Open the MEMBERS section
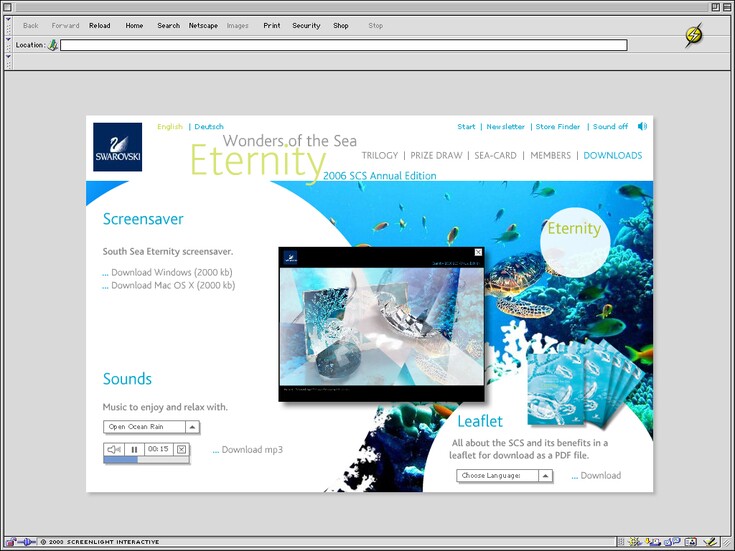The width and height of the screenshot is (735, 551). click(550, 155)
